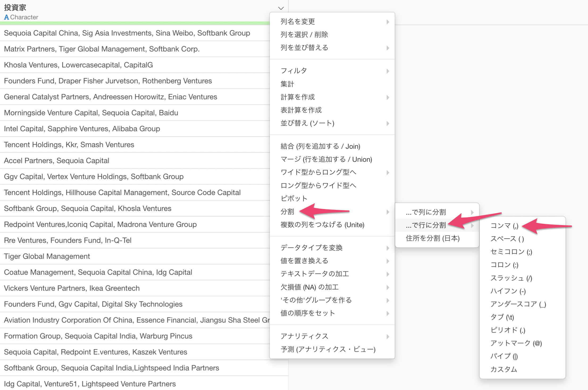Open 'その他'グループを作る menu item
Viewport: 588px width, 390px height.
pos(332,300)
